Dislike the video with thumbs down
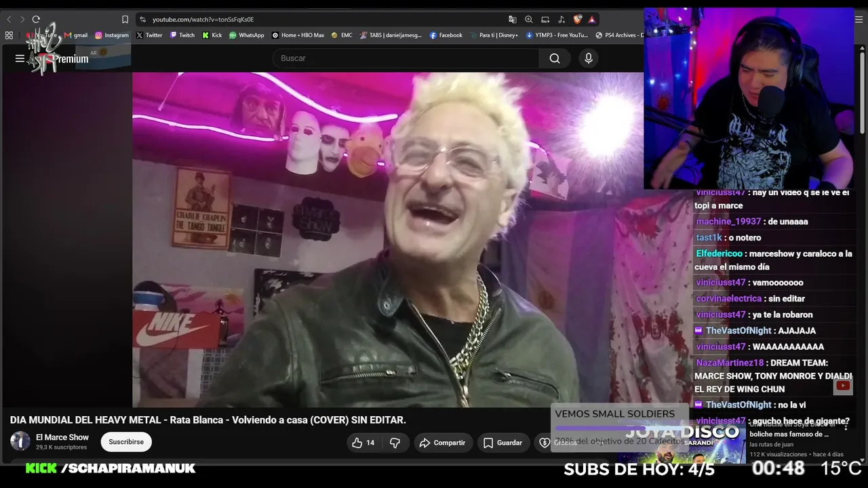Screen dimensions: 868x488 click(x=395, y=443)
